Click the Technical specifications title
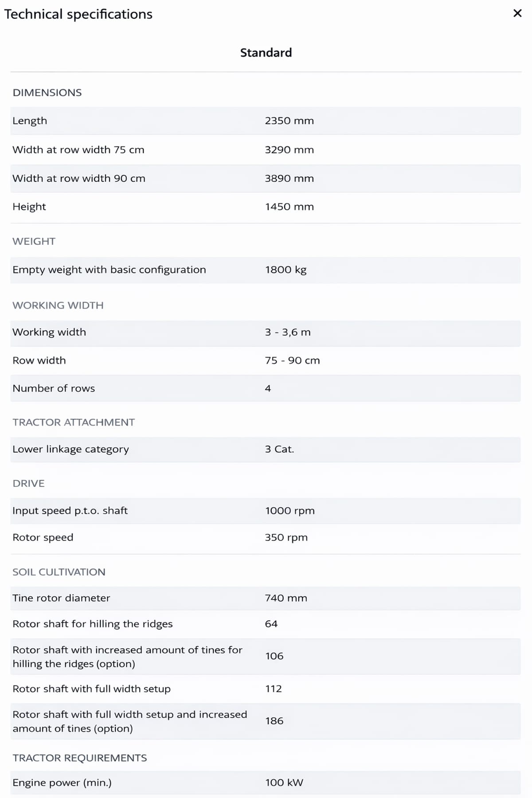This screenshot has height=798, width=532. click(78, 14)
